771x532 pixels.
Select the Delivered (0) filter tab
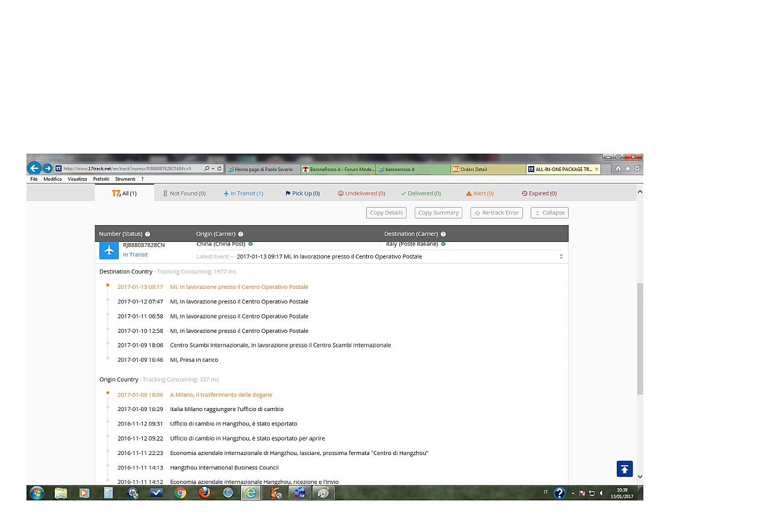[x=420, y=193]
